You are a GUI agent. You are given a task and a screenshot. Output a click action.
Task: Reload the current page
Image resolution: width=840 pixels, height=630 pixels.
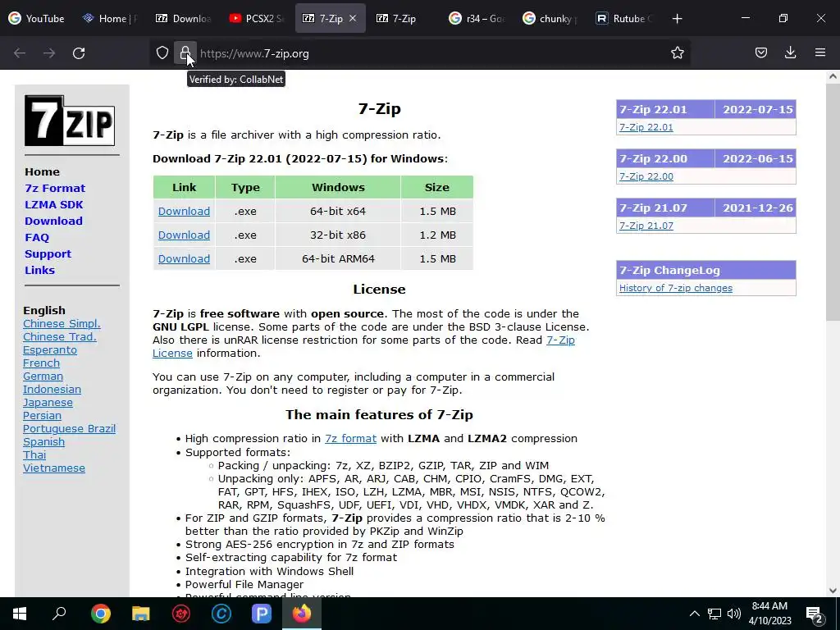(79, 53)
